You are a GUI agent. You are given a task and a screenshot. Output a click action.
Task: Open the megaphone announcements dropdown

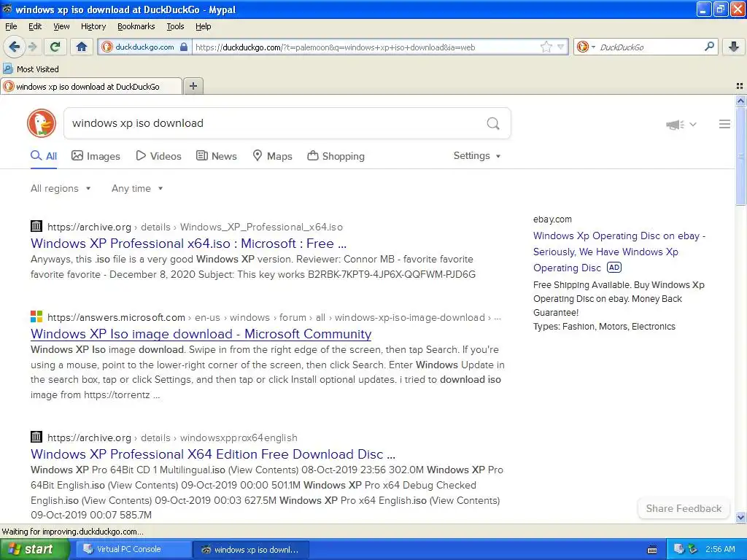681,124
